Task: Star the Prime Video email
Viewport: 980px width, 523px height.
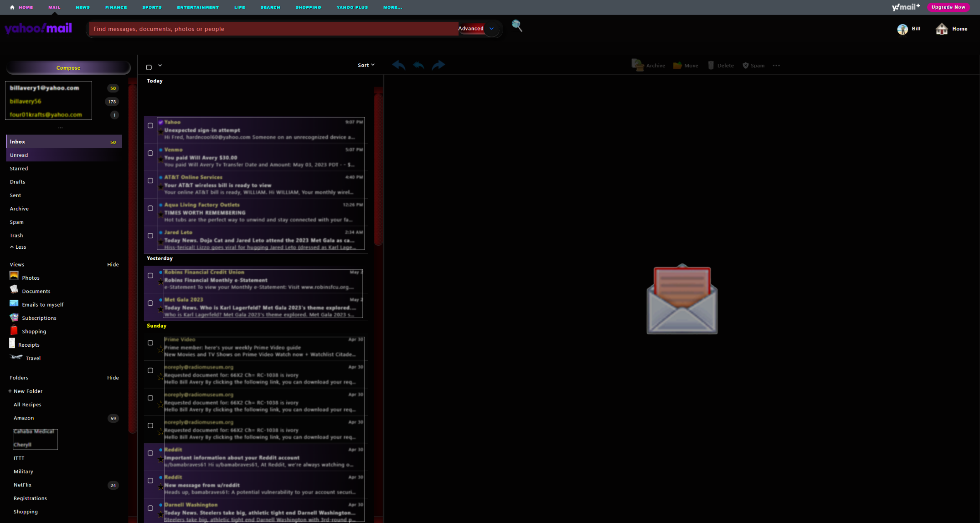Action: coord(160,349)
